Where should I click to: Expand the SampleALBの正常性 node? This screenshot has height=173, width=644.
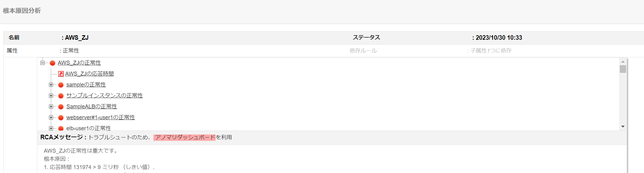pyautogui.click(x=51, y=107)
